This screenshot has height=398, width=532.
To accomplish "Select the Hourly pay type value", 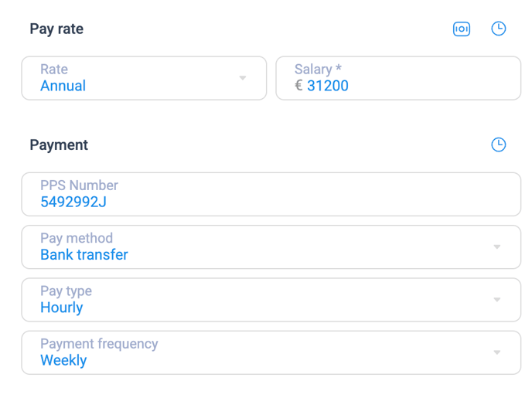I will tap(62, 308).
